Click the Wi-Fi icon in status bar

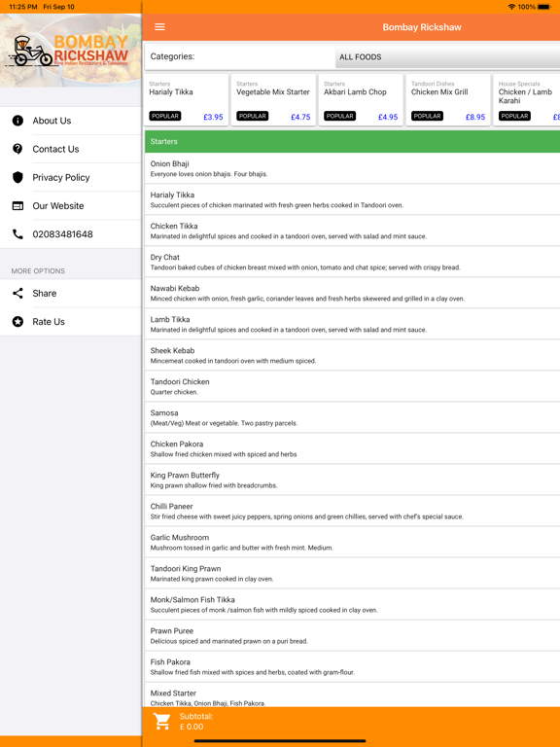point(512,7)
